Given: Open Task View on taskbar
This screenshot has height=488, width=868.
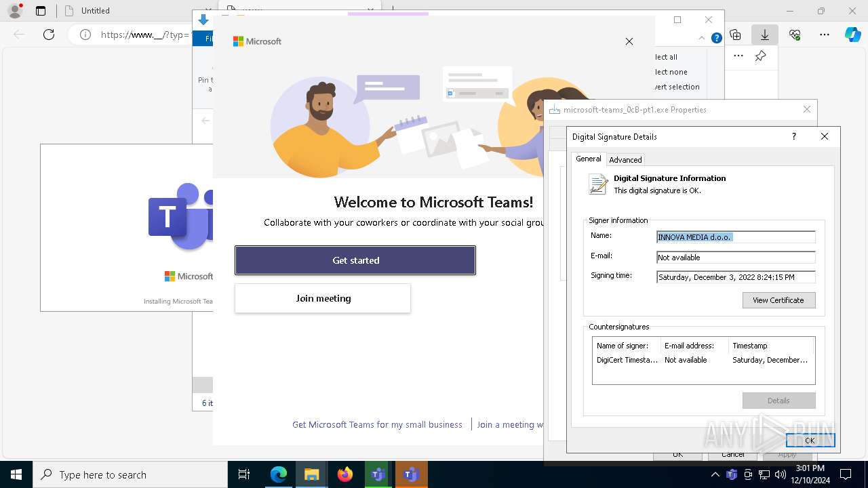Looking at the screenshot, I should (244, 474).
